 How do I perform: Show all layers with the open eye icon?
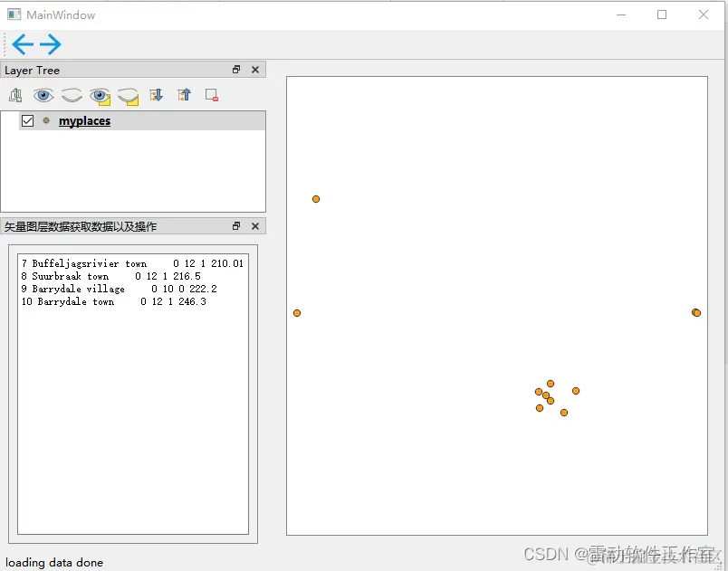[43, 96]
